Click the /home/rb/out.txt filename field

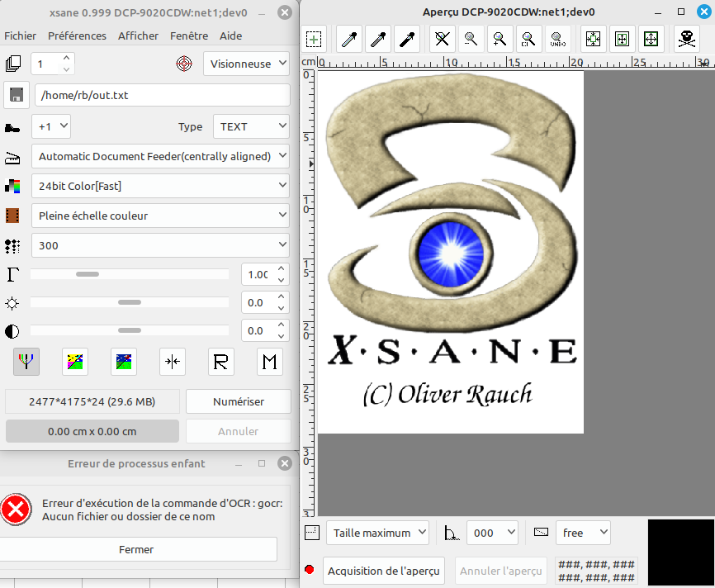tap(163, 95)
